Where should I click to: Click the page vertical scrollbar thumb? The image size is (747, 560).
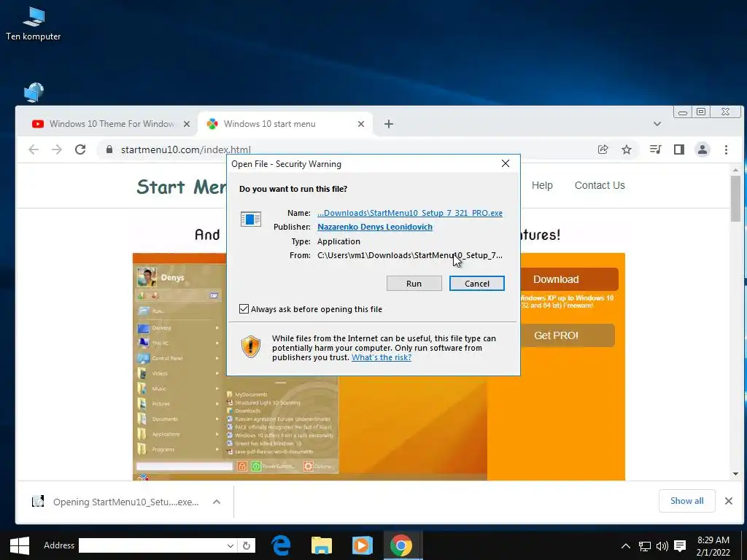pos(735,198)
